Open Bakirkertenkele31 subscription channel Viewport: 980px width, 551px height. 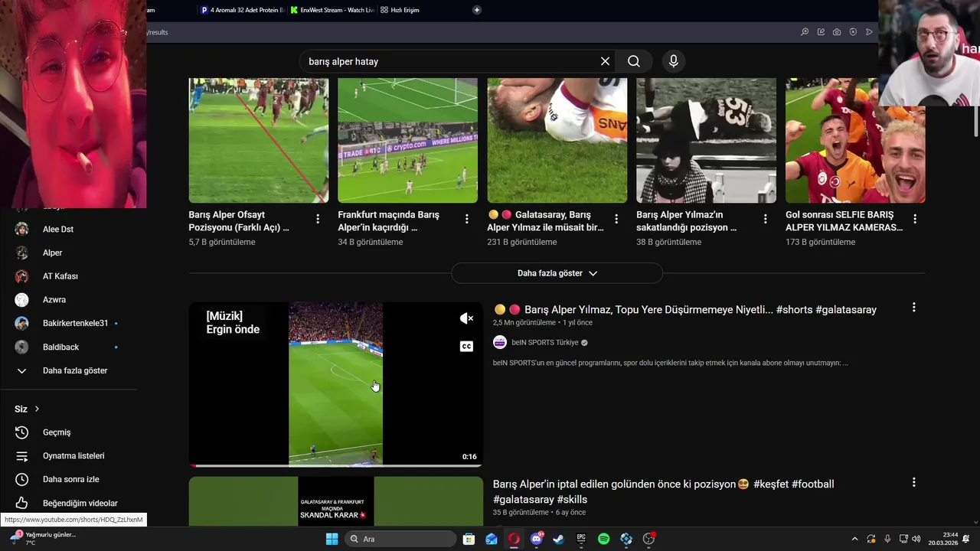coord(75,323)
